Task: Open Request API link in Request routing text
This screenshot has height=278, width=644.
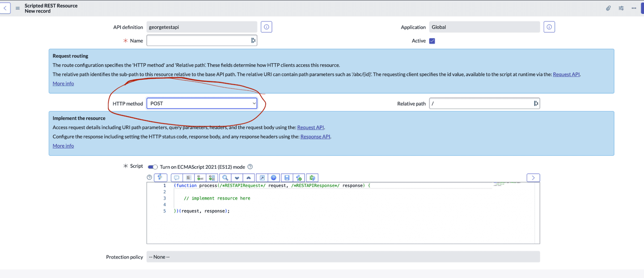Action: [566, 74]
